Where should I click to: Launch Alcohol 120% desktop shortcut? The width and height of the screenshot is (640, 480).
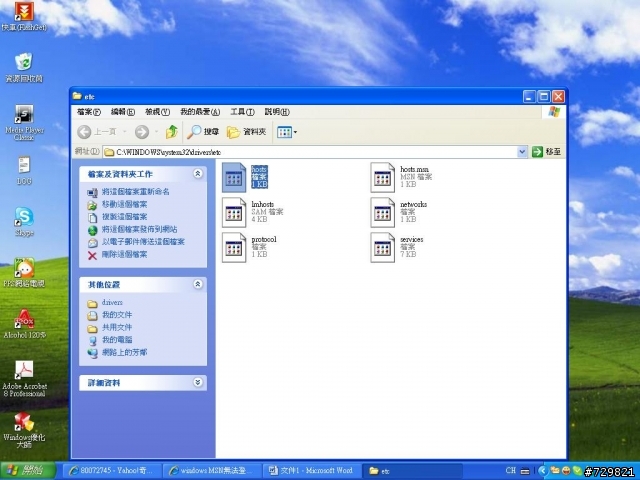click(x=24, y=324)
